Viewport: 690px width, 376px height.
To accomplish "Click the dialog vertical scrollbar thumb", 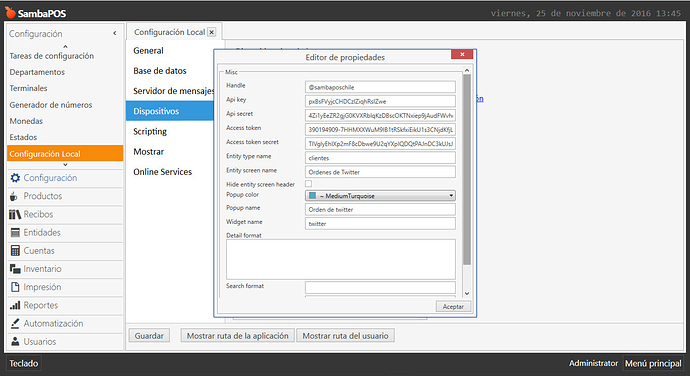I will [x=467, y=170].
